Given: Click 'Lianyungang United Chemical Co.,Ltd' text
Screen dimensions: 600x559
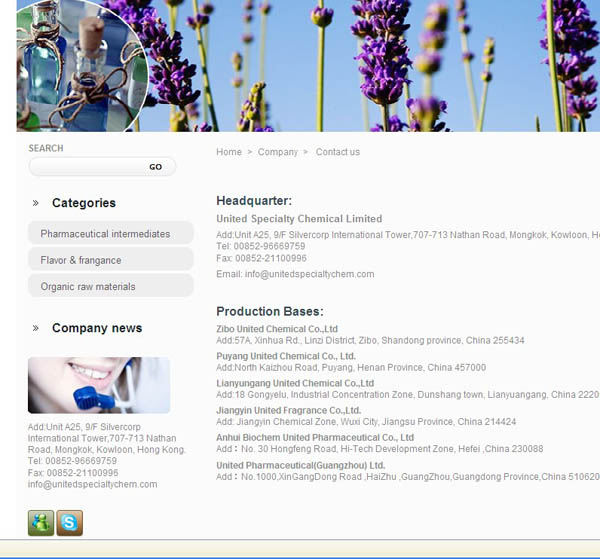Looking at the screenshot, I should coord(295,383).
